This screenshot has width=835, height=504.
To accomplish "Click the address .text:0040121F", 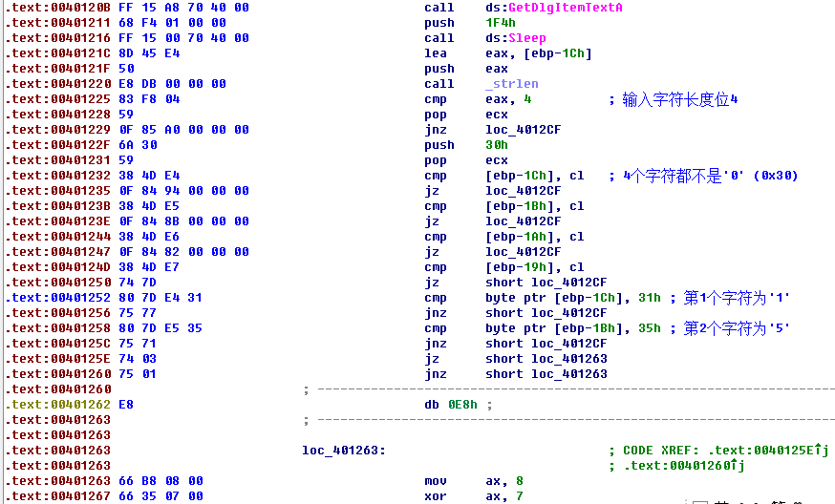I will click(57, 69).
